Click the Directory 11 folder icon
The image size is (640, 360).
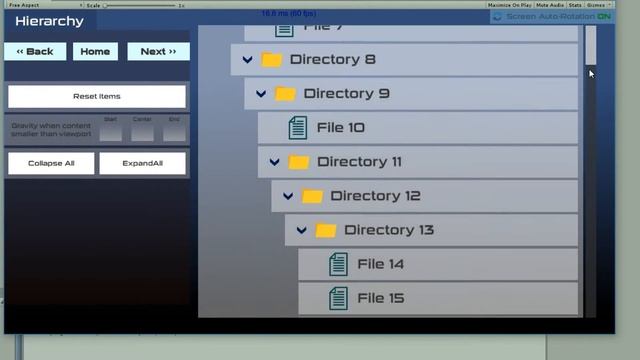click(298, 162)
